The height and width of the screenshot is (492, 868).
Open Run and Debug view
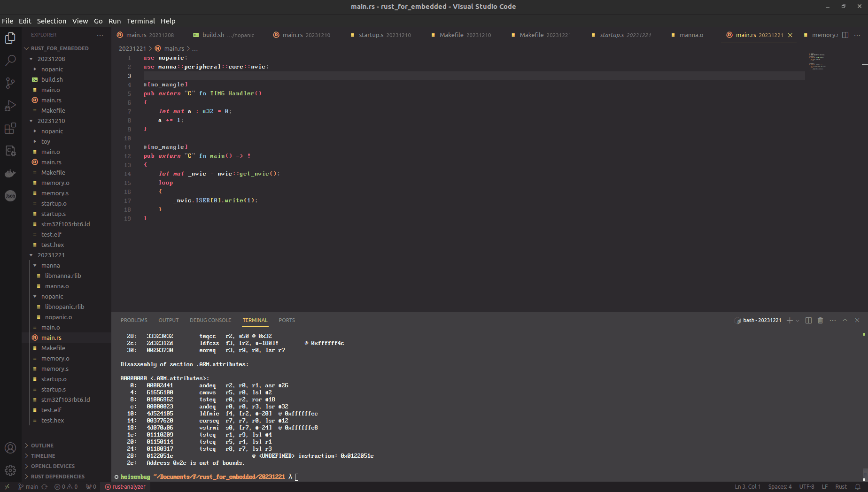coord(10,106)
